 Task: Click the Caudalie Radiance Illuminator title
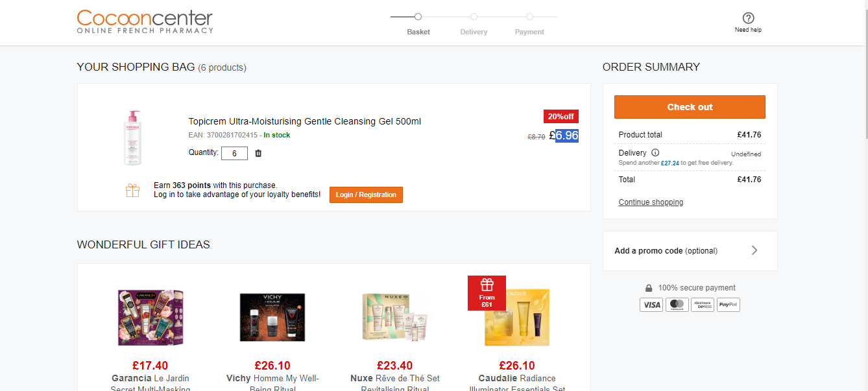517,384
